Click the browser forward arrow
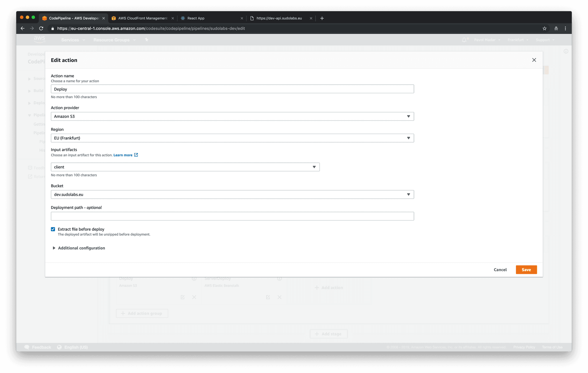 point(32,29)
